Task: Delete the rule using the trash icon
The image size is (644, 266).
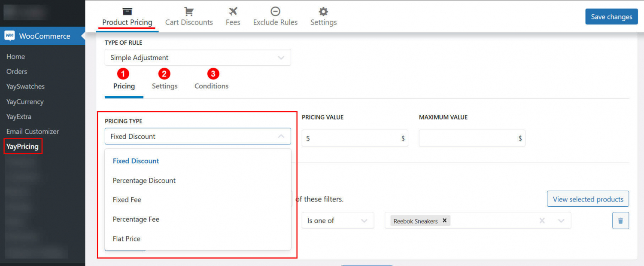Action: (x=620, y=220)
